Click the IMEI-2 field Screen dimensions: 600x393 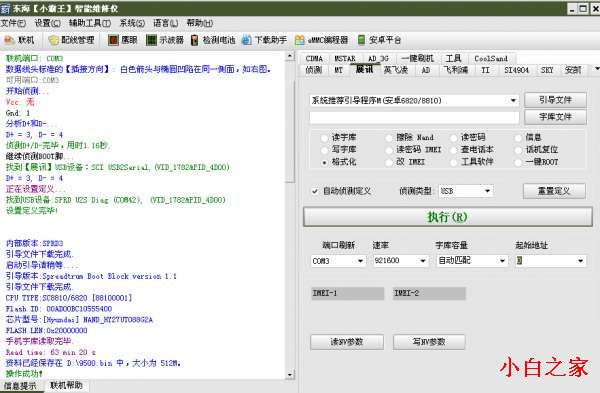(429, 294)
